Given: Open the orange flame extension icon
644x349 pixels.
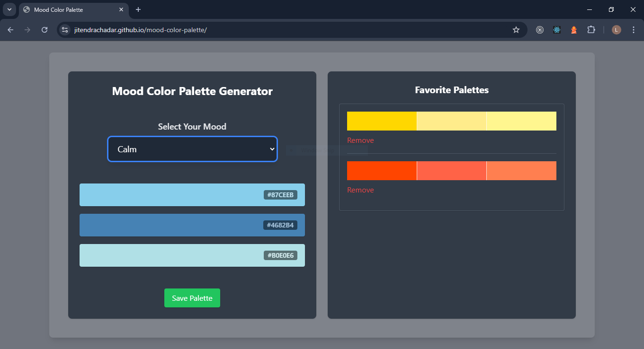Looking at the screenshot, I should pos(574,30).
